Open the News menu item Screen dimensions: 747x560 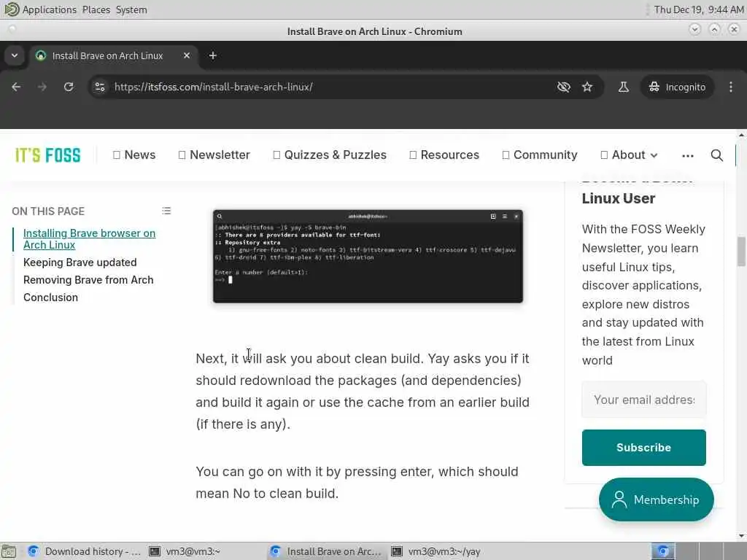[134, 155]
